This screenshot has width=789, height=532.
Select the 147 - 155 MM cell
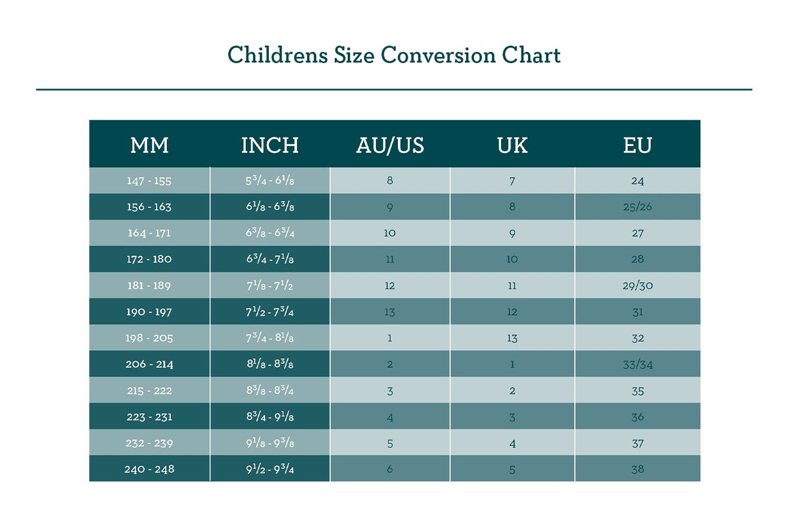(x=149, y=181)
